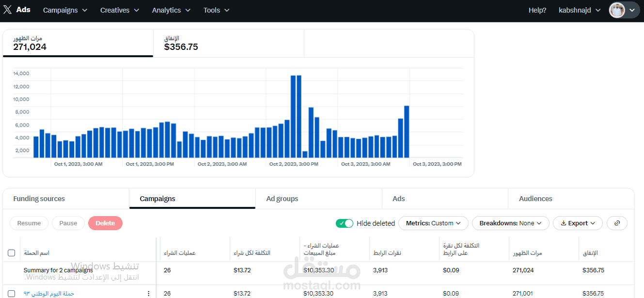Image resolution: width=644 pixels, height=298 pixels.
Task: Click the اسم الحملة column header
Action: coord(36,253)
